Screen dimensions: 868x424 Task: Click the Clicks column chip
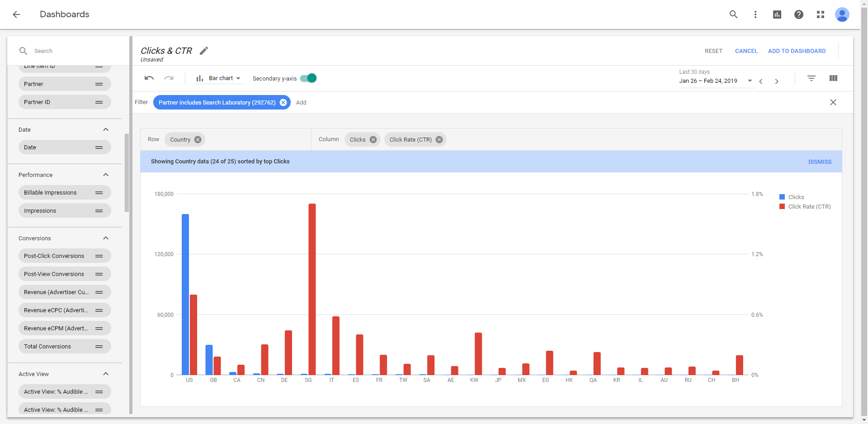tap(363, 140)
